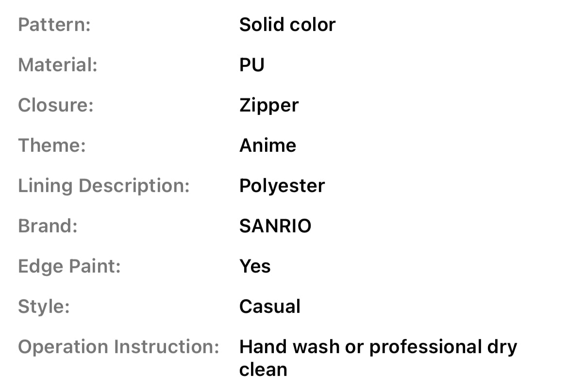Select the Anime theme value
The height and width of the screenshot is (392, 568).
(267, 146)
